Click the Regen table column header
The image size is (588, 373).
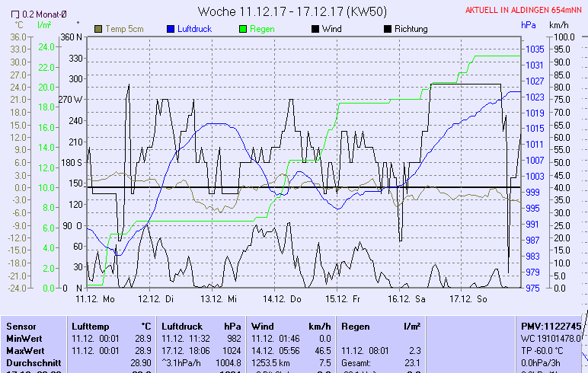pos(356,326)
